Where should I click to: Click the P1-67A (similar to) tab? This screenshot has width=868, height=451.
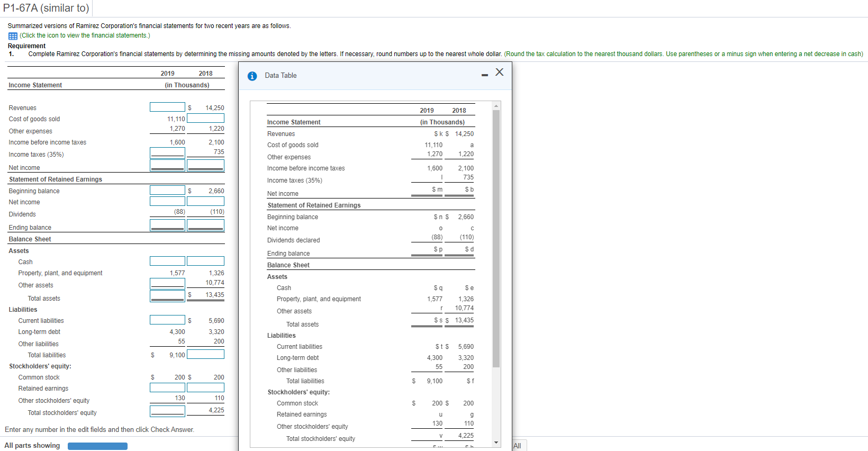coord(46,8)
